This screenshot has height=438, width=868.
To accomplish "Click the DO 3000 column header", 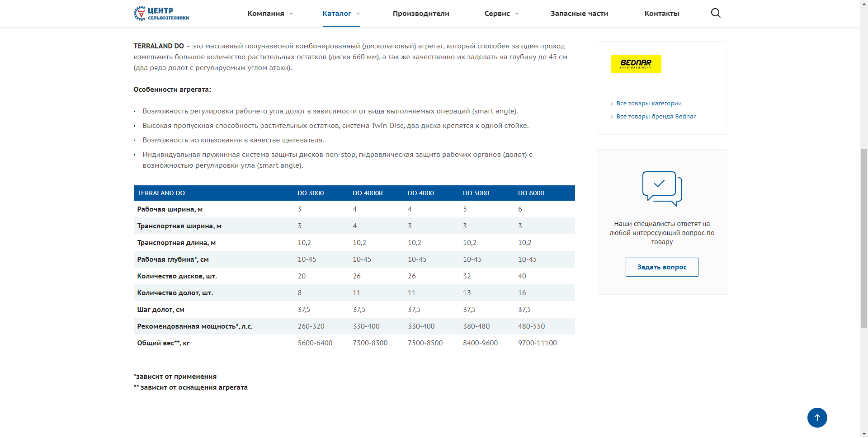I will [311, 193].
